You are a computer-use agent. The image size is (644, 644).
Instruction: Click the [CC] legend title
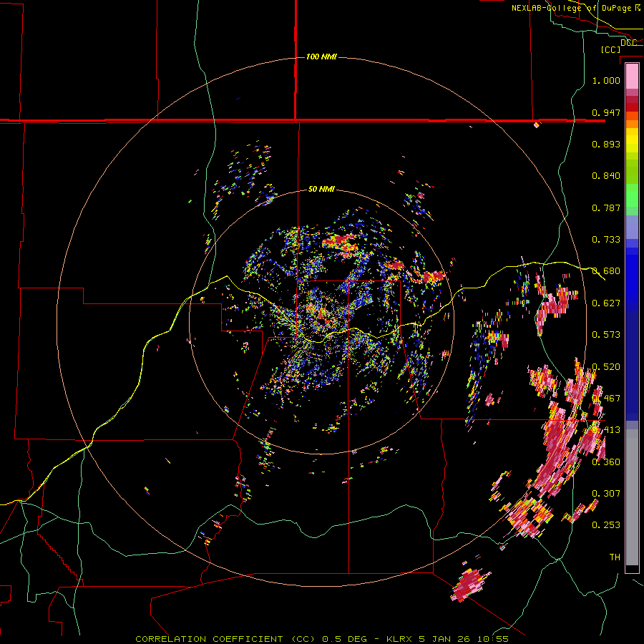click(611, 49)
